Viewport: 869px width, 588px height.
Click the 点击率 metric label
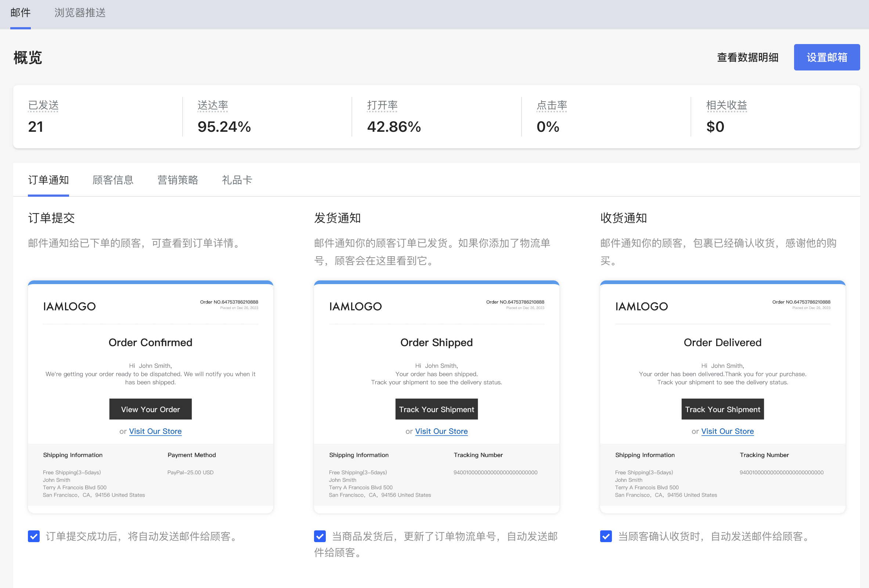(x=552, y=105)
